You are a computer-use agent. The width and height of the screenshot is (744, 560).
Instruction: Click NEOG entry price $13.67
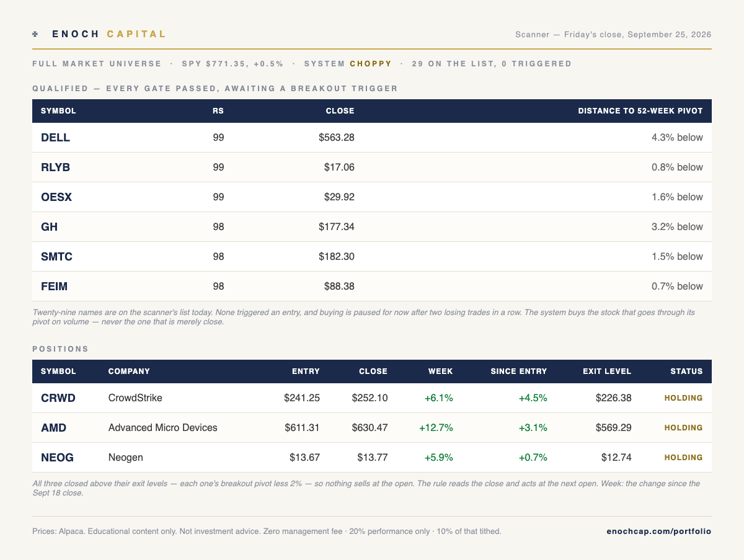304,458
